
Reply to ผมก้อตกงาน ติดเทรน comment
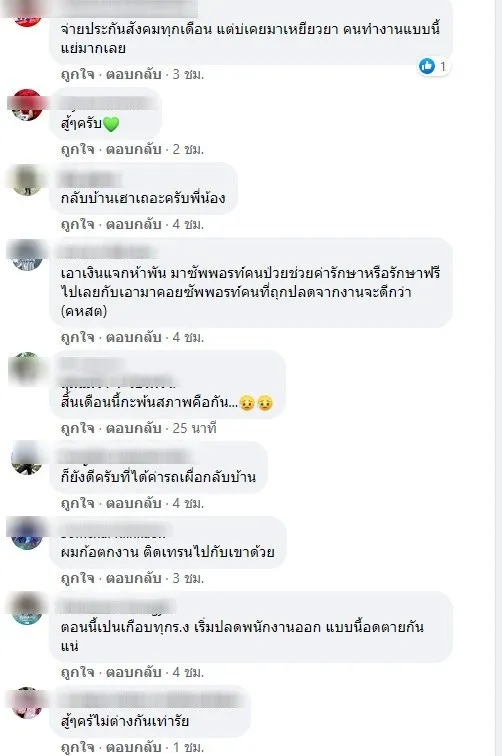[x=134, y=578]
